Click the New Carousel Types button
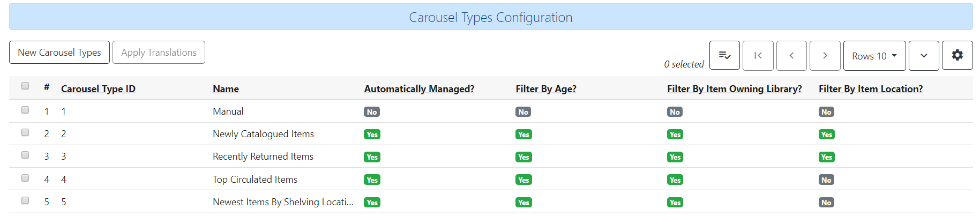980x224 pixels. [59, 53]
